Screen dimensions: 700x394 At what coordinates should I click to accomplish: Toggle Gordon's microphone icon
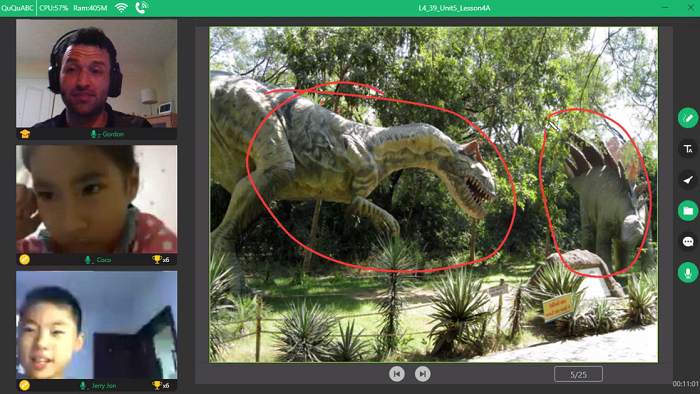94,134
